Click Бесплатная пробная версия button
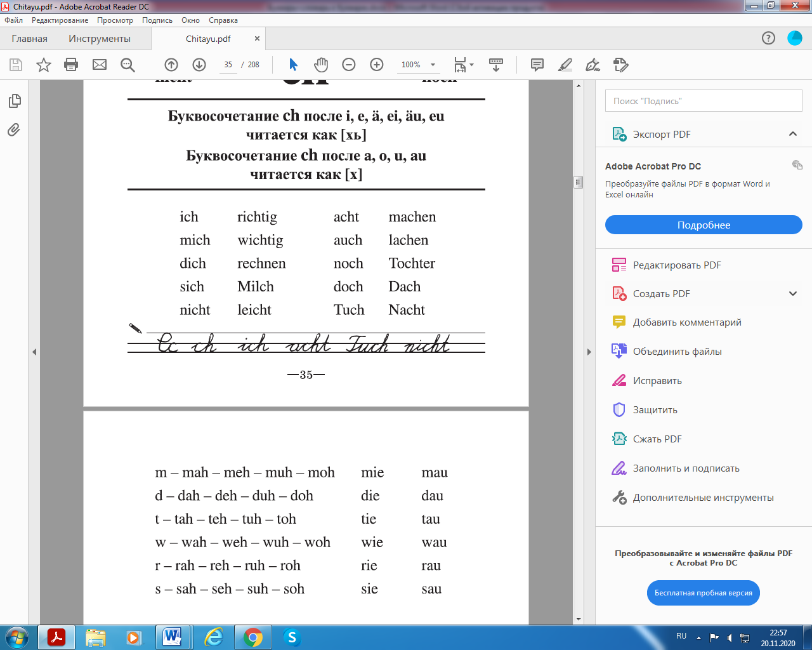The image size is (812, 650). 704,593
